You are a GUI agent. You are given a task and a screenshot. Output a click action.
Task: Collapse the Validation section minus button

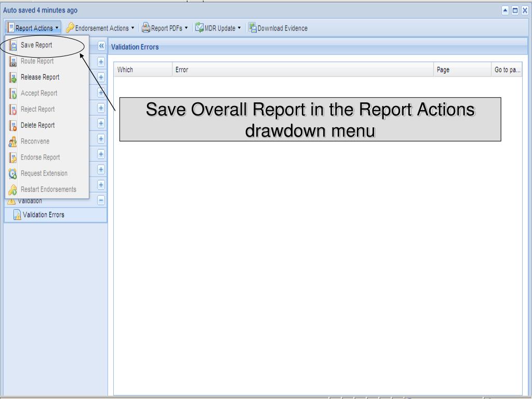point(101,200)
